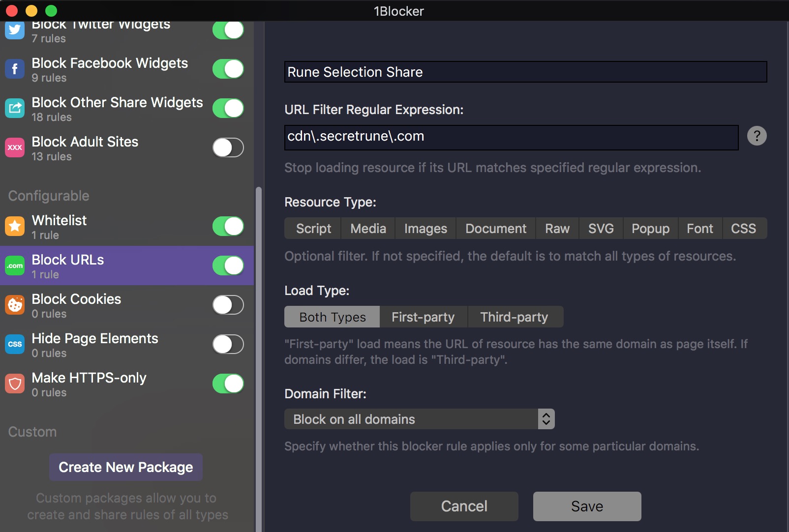Select the Images resource type
The height and width of the screenshot is (532, 789).
(425, 228)
